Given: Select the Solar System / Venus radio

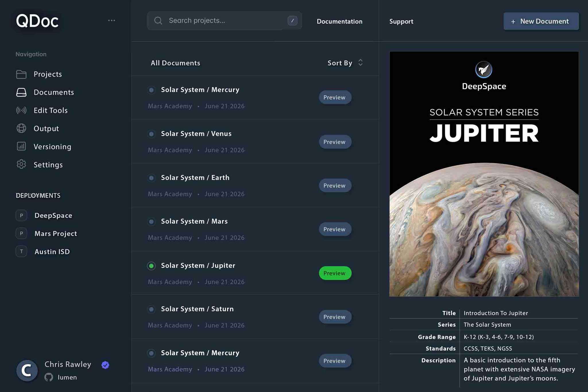Looking at the screenshot, I should (151, 134).
